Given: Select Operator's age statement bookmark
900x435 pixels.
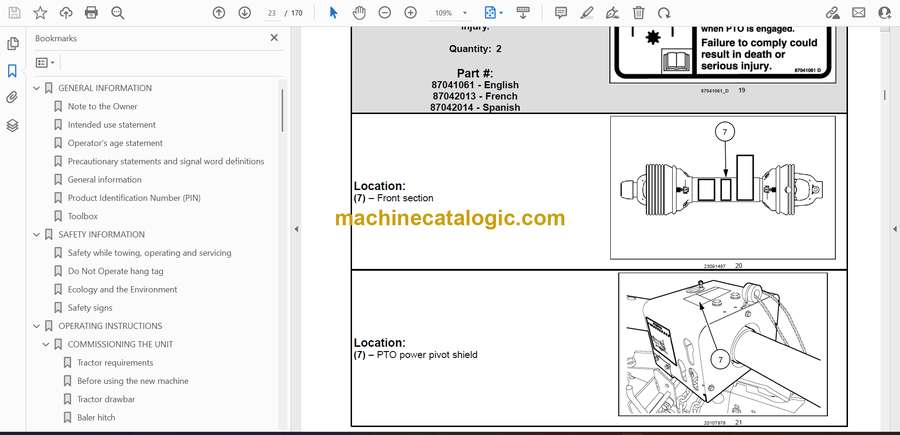Looking at the screenshot, I should (x=115, y=143).
